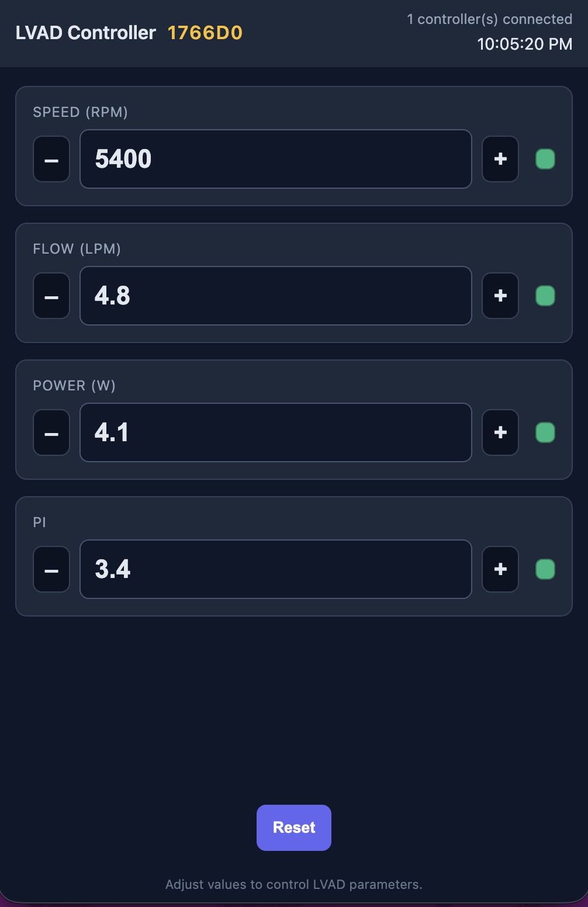Click the controller ID 1766D0

tap(205, 33)
